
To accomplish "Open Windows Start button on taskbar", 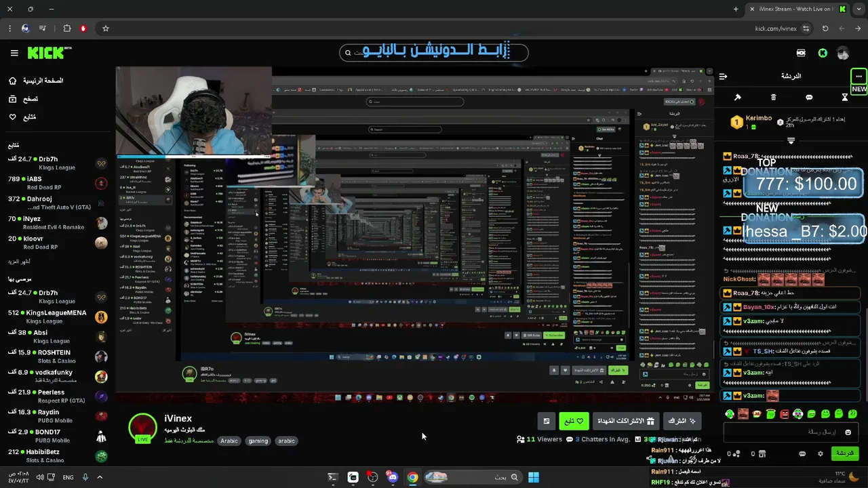I will tap(534, 477).
